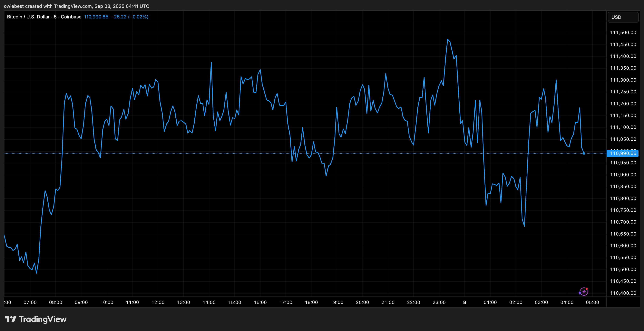Image resolution: width=644 pixels, height=331 pixels.
Task: Click the 21:00 time axis label
Action: [388, 302]
